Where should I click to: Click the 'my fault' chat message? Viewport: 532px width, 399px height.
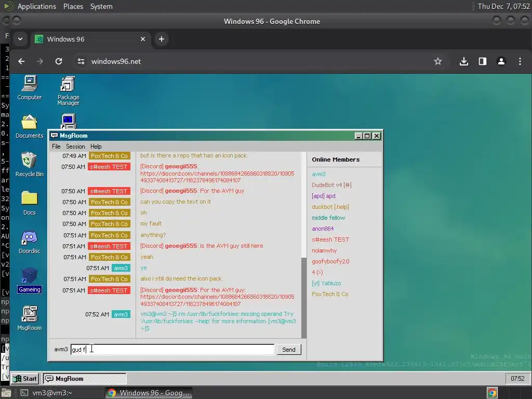pyautogui.click(x=151, y=223)
